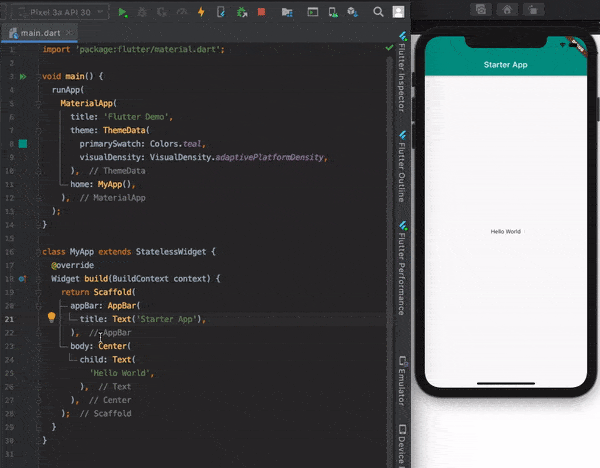
Task: Click the yellow lightbulb quick-fix icon
Action: click(52, 317)
